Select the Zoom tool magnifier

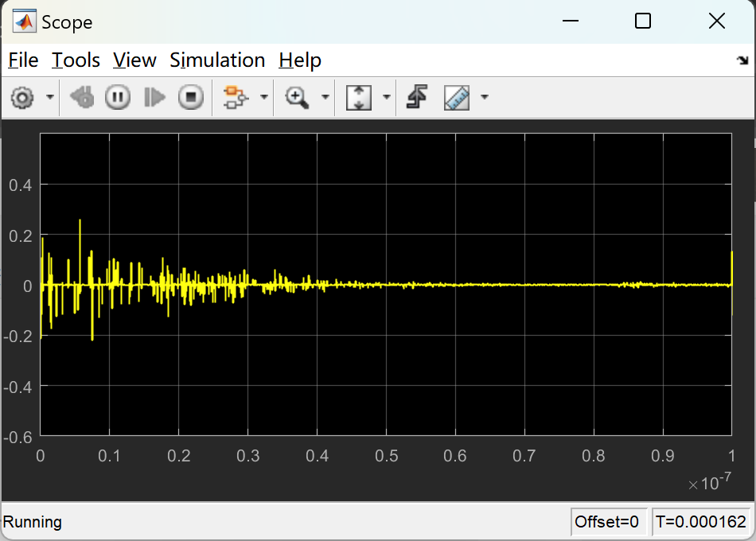(297, 97)
